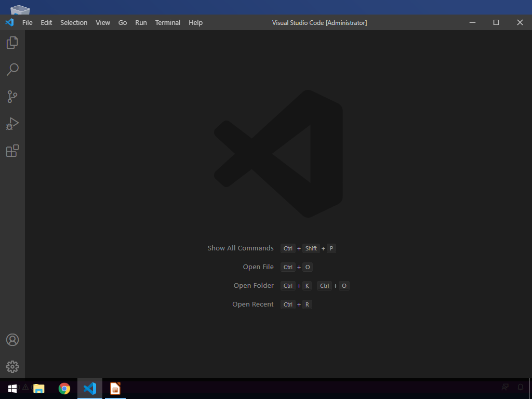Click the Accounts icon in activity bar
The width and height of the screenshot is (532, 399).
click(x=12, y=340)
